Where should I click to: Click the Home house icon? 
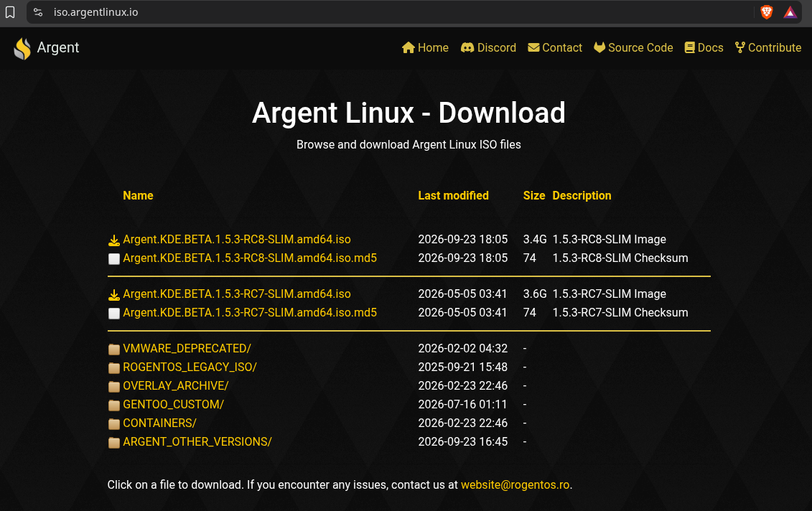(x=408, y=47)
